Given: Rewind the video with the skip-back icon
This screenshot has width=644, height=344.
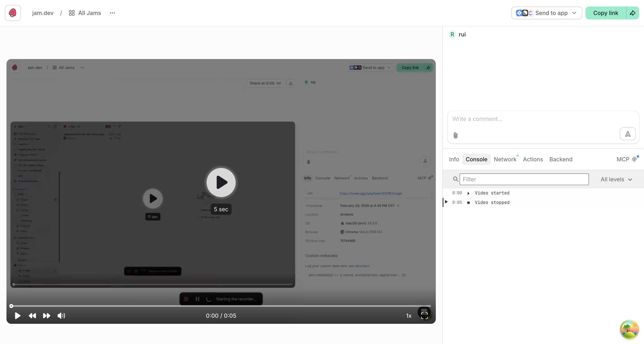Looking at the screenshot, I should 32,316.
